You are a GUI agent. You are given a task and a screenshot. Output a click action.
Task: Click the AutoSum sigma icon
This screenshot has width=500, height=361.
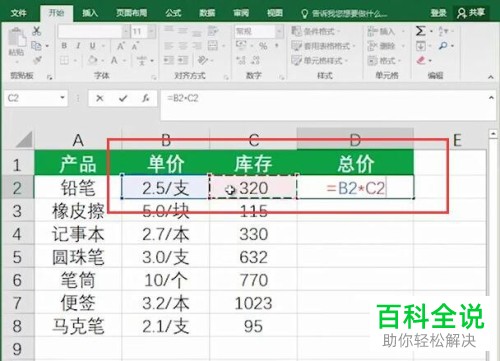pyautogui.click(x=420, y=31)
